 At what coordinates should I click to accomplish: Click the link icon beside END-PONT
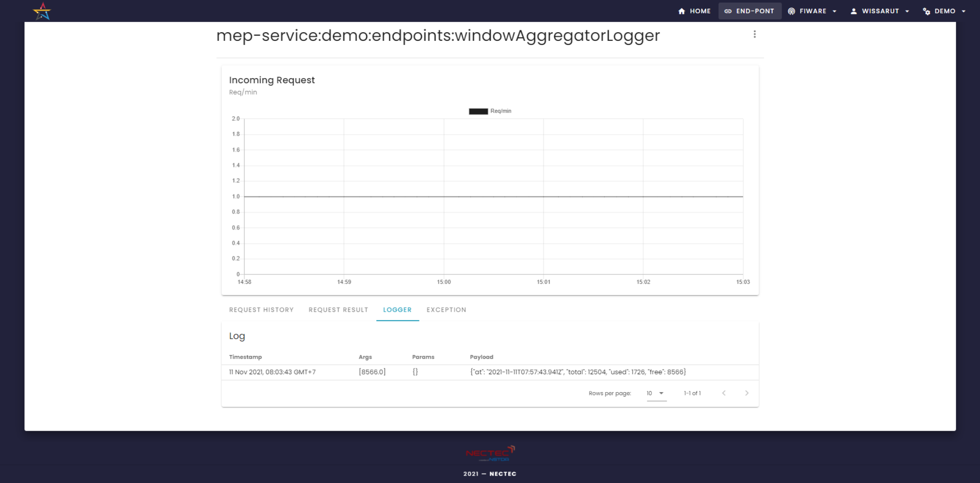pyautogui.click(x=728, y=11)
